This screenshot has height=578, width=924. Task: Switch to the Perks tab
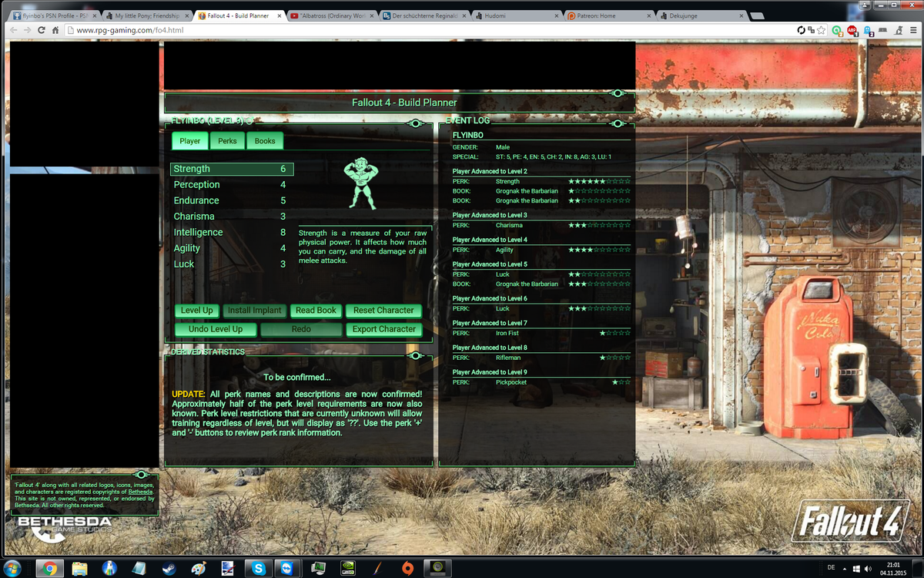[227, 141]
